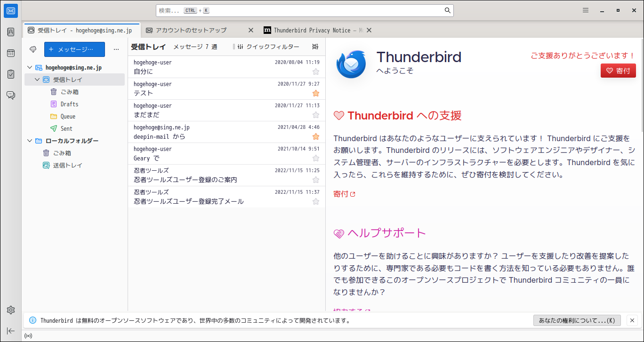Image resolution: width=644 pixels, height=342 pixels.
Task: Open folder pane options (three dots)
Action: [116, 49]
